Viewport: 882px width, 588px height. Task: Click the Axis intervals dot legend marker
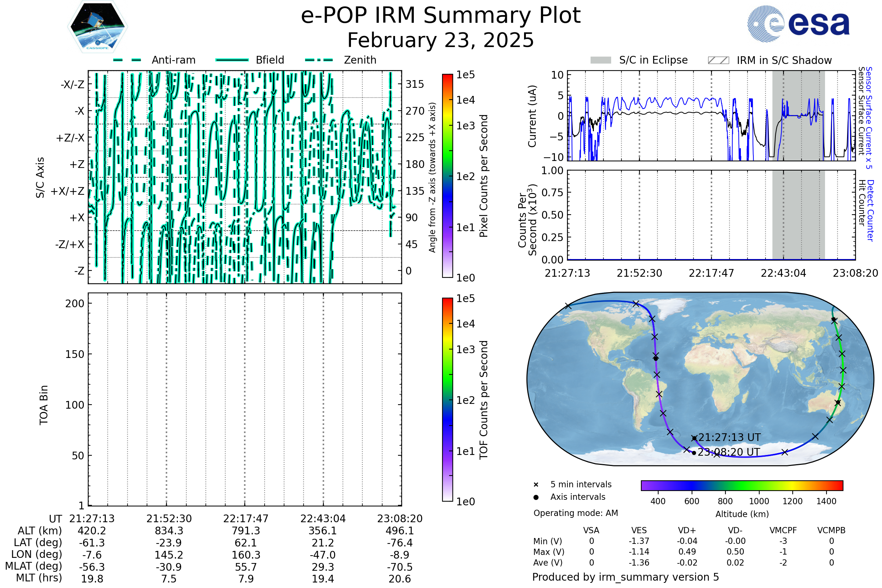point(536,497)
